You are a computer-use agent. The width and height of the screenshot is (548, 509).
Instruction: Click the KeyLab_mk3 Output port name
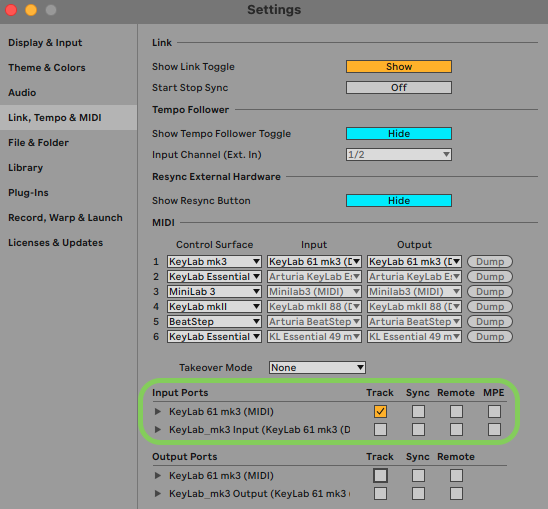260,494
